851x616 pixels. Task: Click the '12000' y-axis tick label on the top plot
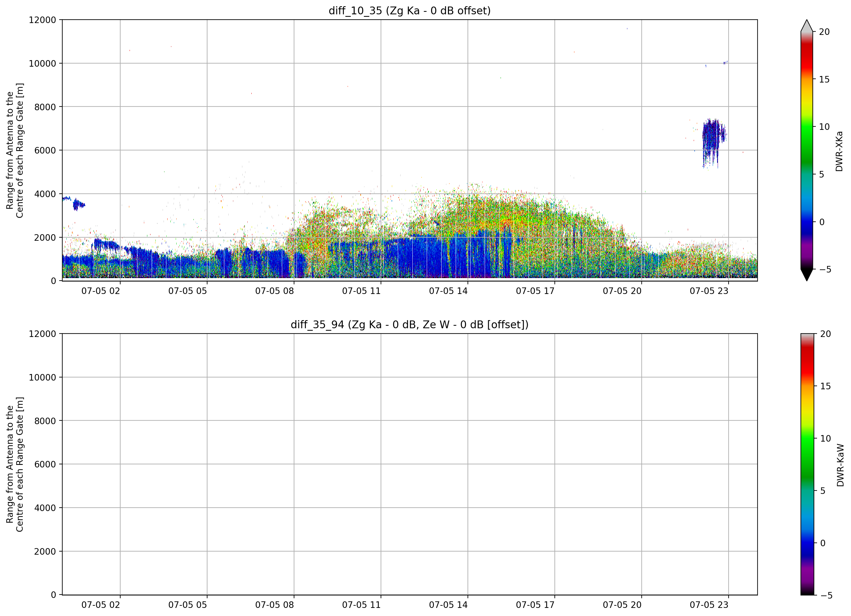tap(42, 20)
